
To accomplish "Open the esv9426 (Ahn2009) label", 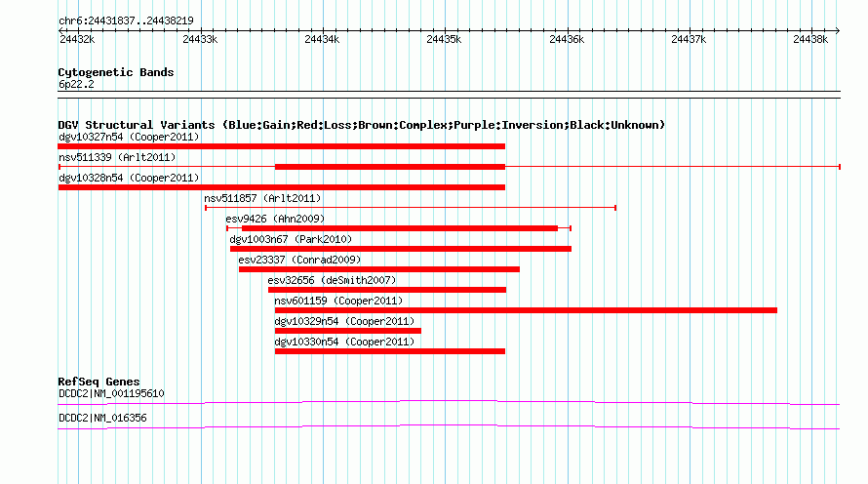I will pyautogui.click(x=275, y=219).
